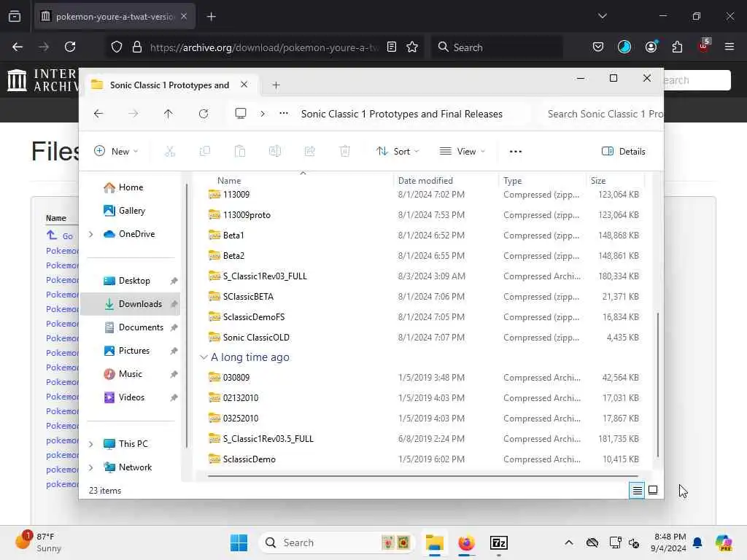Go back in File Explorer
Image resolution: width=747 pixels, height=560 pixels.
pos(98,114)
